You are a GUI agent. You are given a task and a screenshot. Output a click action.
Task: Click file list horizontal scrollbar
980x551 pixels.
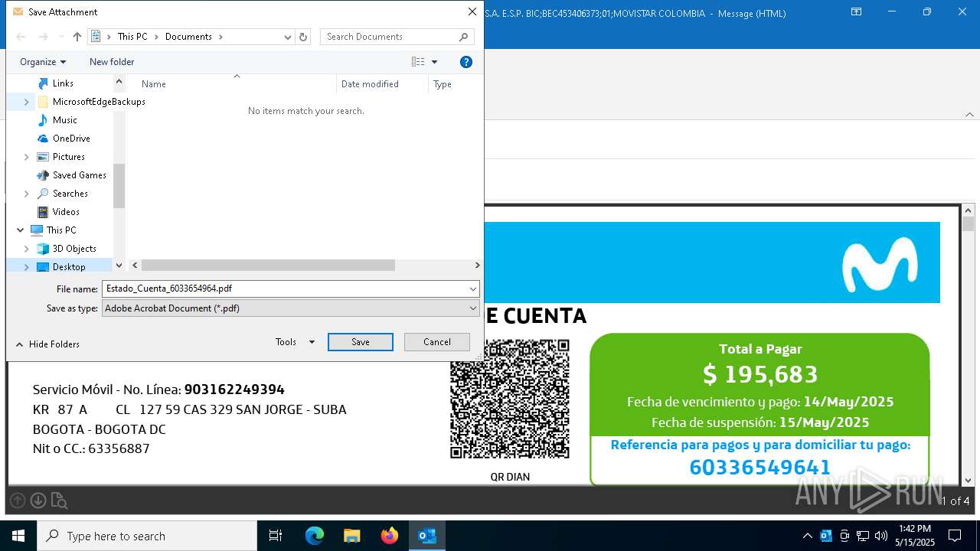click(x=268, y=266)
